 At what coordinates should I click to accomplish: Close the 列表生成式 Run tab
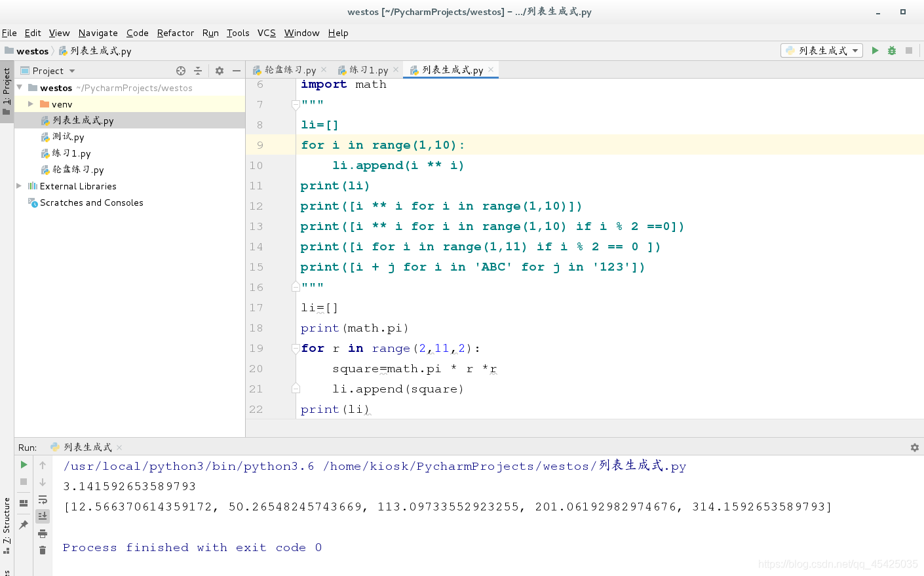tap(119, 448)
